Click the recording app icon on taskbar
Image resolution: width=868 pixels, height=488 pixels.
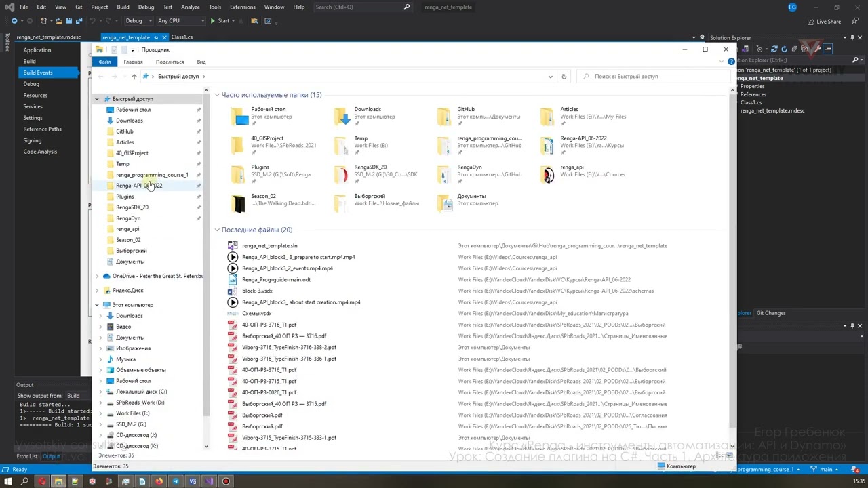[226, 481]
